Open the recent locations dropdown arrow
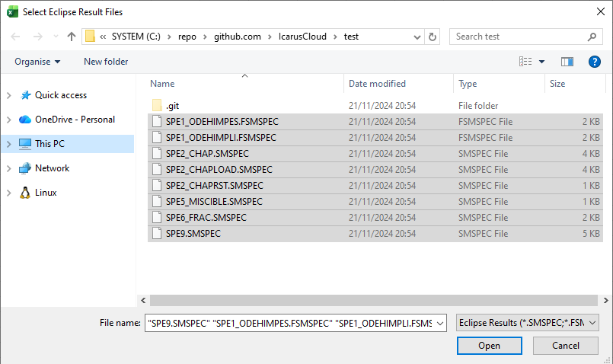Image resolution: width=613 pixels, height=364 pixels. pos(56,37)
